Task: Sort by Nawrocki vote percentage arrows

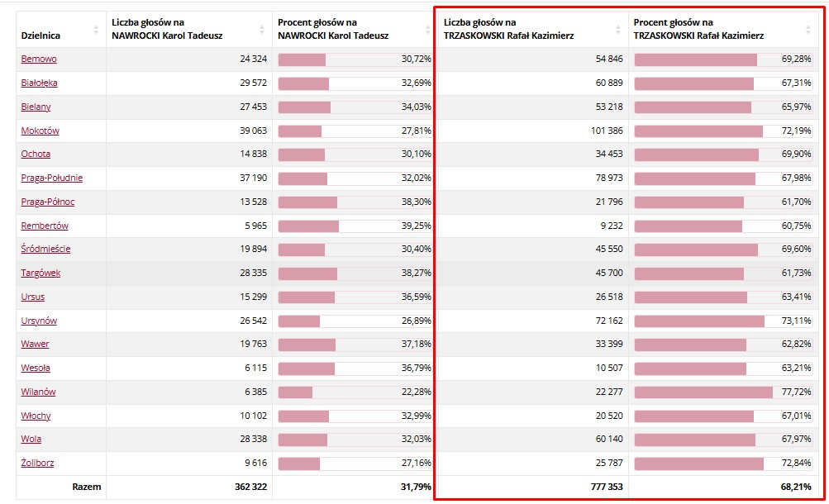Action: [427, 30]
